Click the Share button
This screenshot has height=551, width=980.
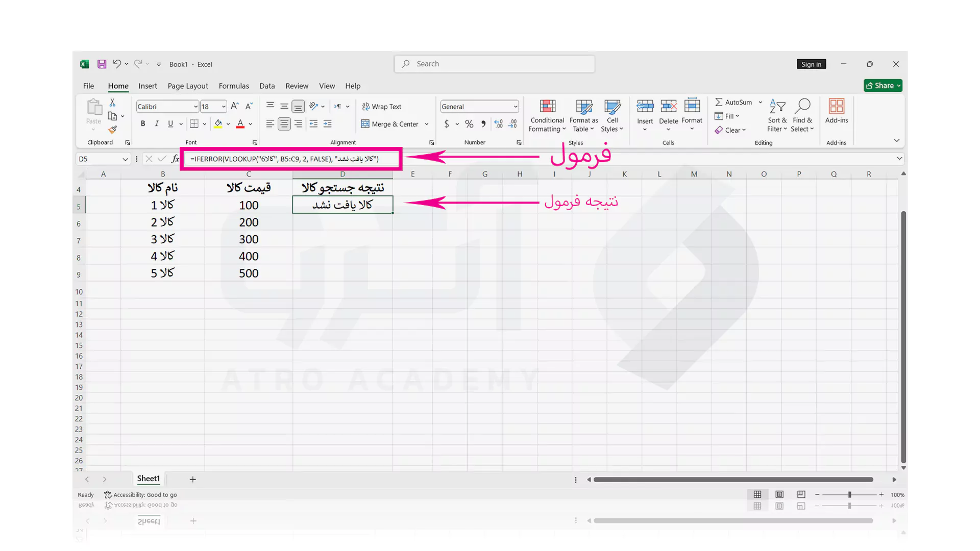(883, 86)
